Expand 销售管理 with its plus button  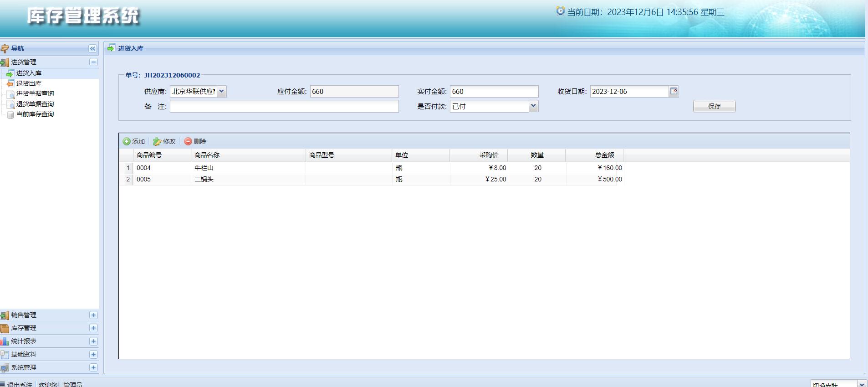point(93,315)
